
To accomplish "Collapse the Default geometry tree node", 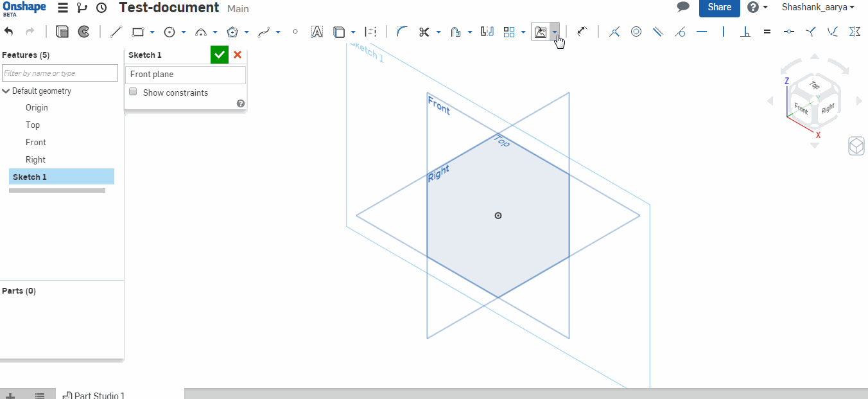I will 6,90.
